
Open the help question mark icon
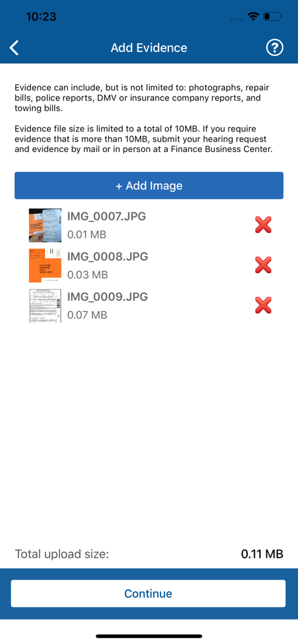(275, 48)
